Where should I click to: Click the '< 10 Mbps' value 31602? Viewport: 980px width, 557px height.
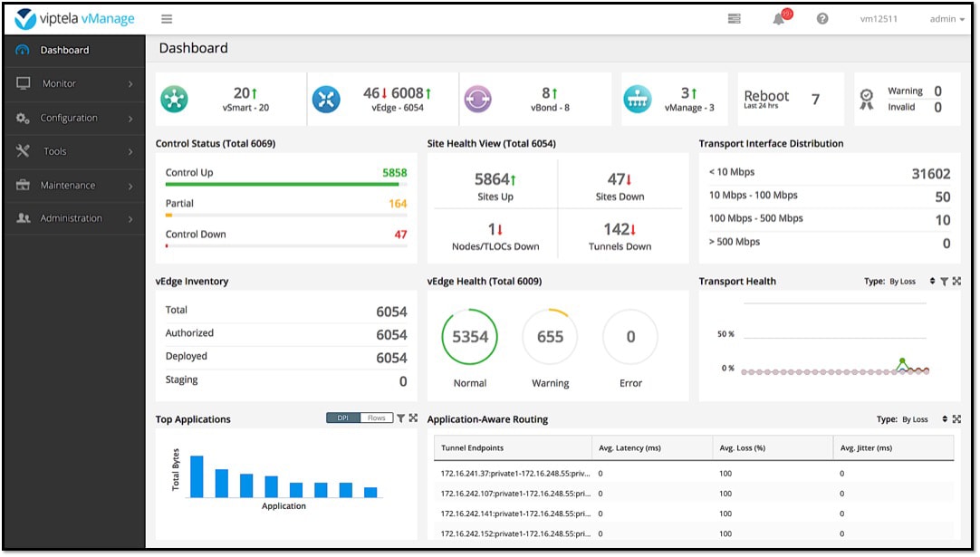(930, 174)
